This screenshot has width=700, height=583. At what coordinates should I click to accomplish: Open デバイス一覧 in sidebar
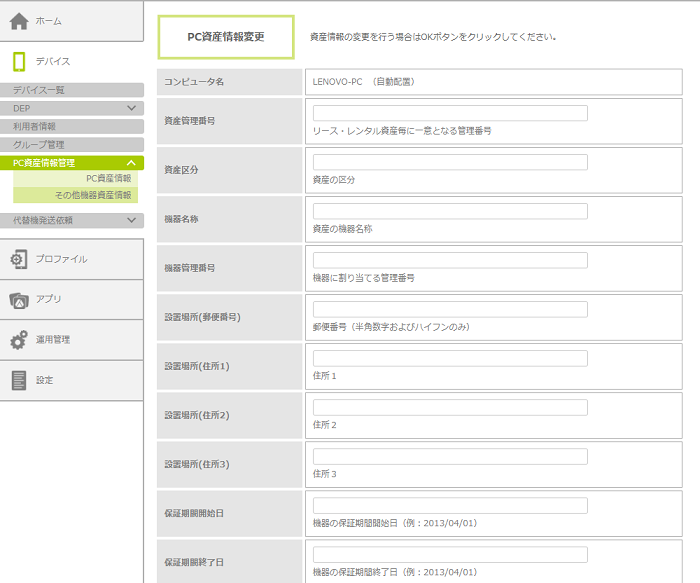click(40, 90)
